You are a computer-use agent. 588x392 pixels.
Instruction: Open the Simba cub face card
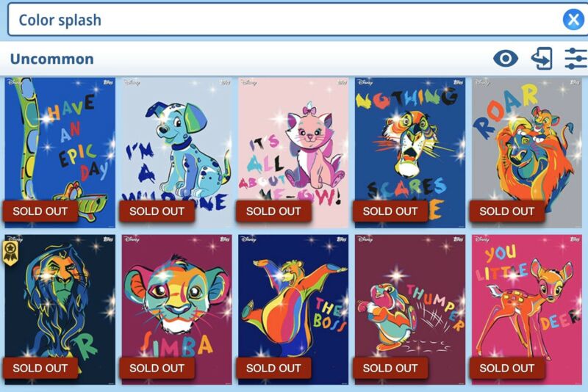pos(176,310)
